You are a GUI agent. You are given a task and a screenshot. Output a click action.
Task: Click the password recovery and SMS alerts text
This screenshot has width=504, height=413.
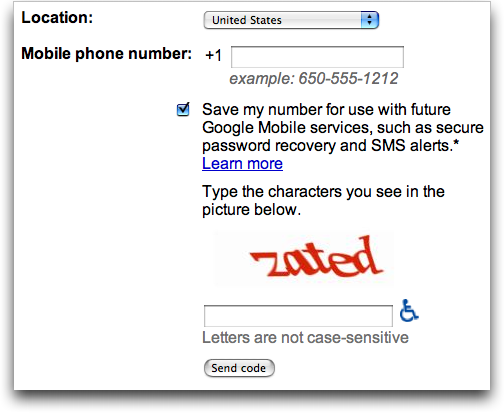coord(328,146)
